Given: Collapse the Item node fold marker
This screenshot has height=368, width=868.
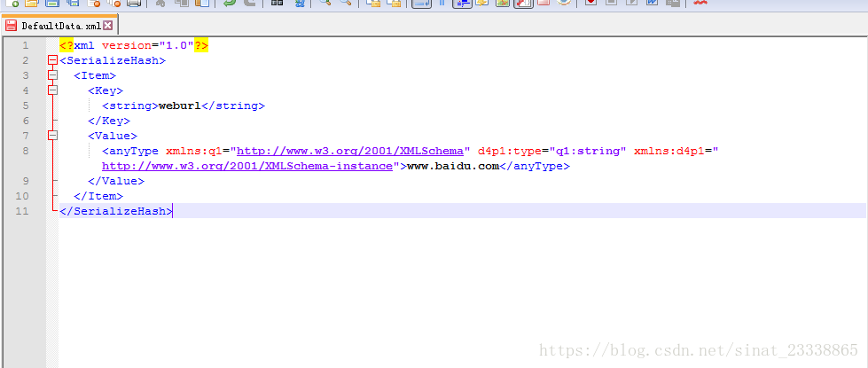Looking at the screenshot, I should click(x=52, y=75).
